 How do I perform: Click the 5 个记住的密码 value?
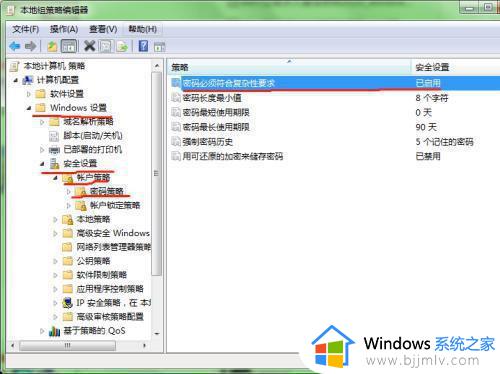tap(444, 142)
